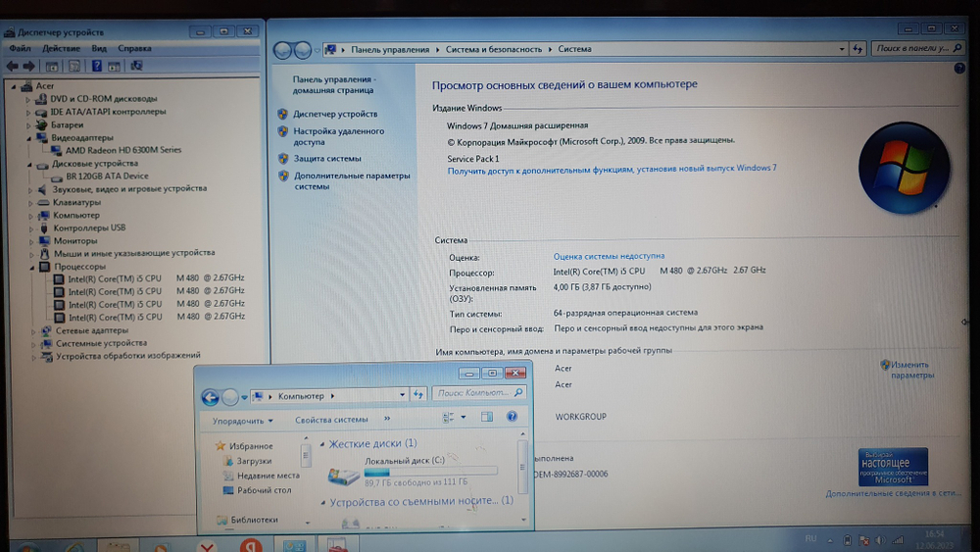Viewport: 980px width, 552px height.
Task: Open Вид menu in Device Manager
Action: [99, 48]
